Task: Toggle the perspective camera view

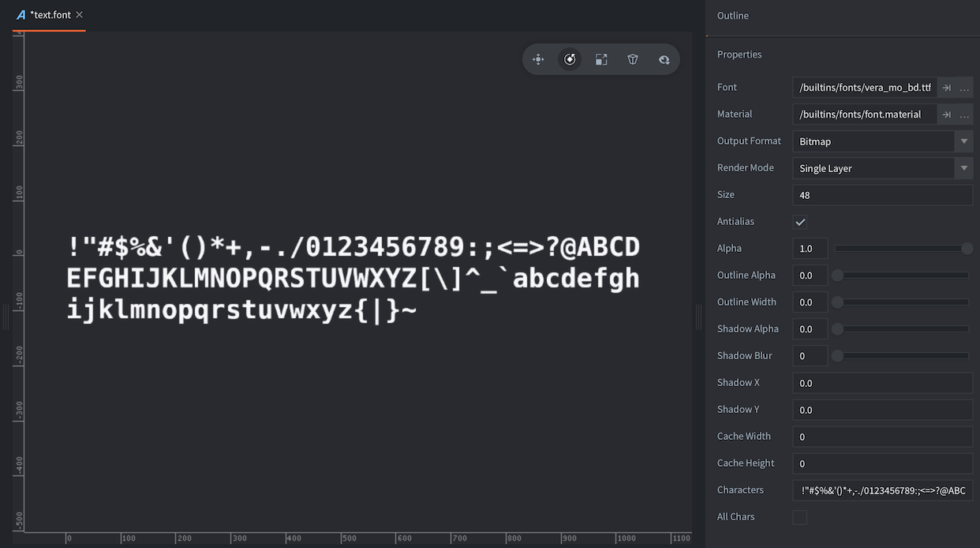Action: pos(633,59)
